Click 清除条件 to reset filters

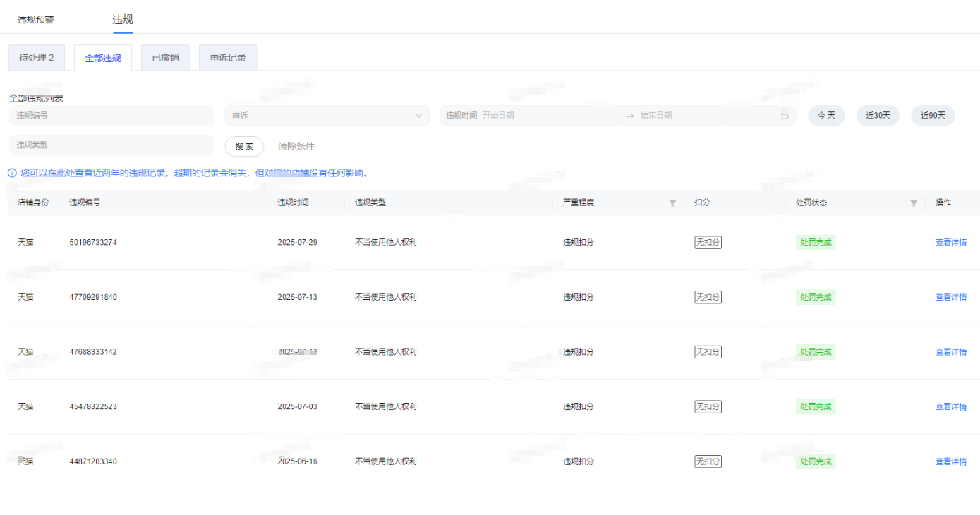click(296, 146)
